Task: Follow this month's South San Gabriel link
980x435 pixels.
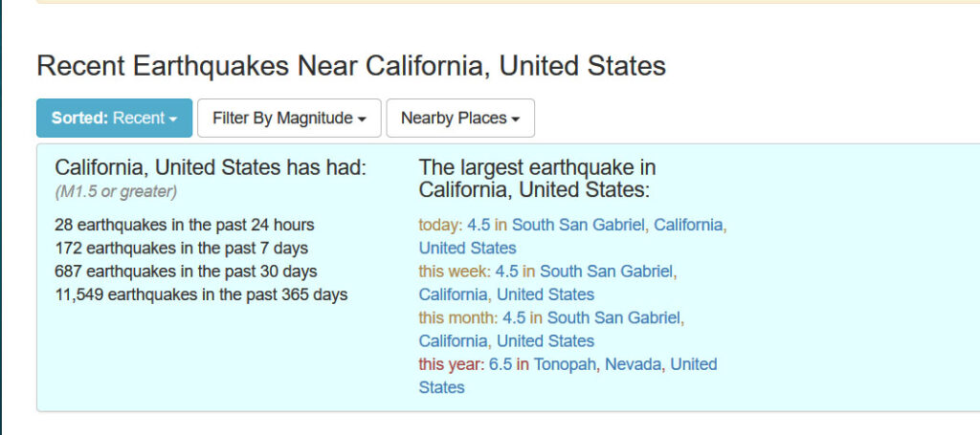Action: click(x=613, y=318)
